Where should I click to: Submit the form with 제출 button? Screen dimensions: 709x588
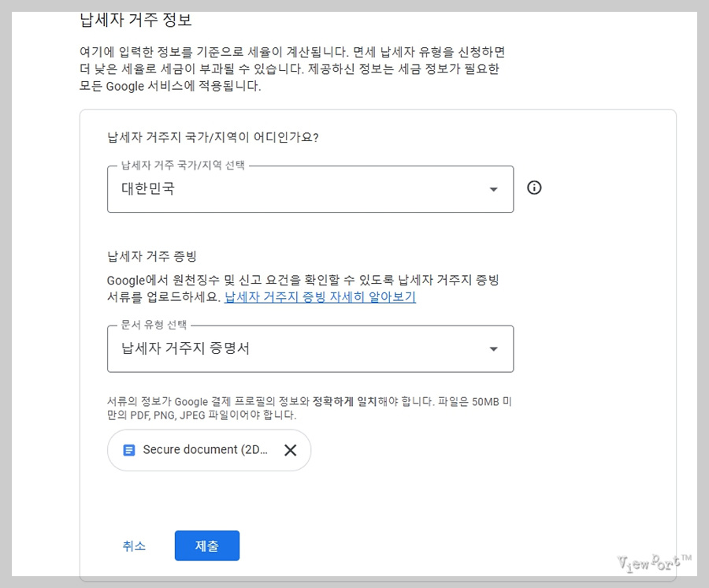click(207, 545)
